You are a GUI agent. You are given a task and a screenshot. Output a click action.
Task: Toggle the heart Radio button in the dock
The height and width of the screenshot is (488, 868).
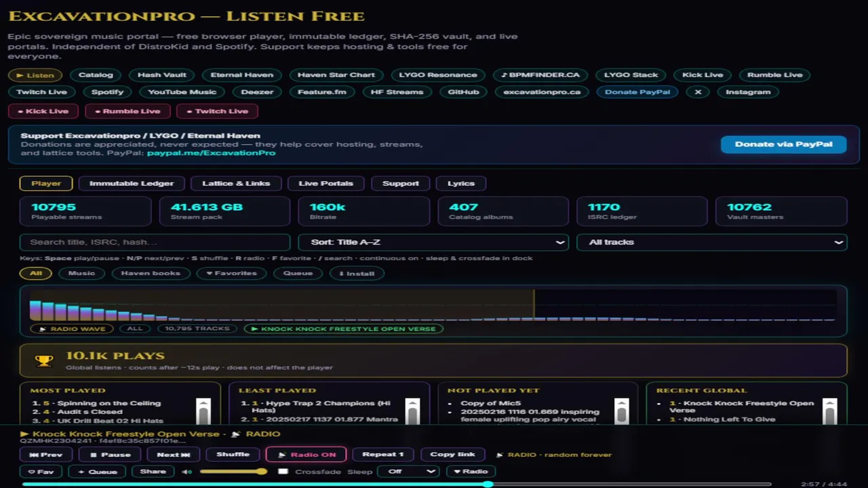click(x=471, y=472)
